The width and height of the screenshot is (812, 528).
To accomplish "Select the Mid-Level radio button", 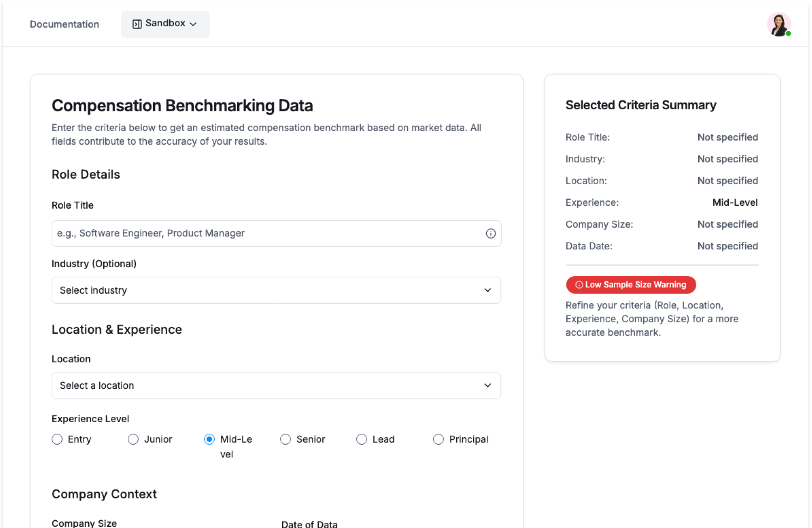I will (x=209, y=439).
